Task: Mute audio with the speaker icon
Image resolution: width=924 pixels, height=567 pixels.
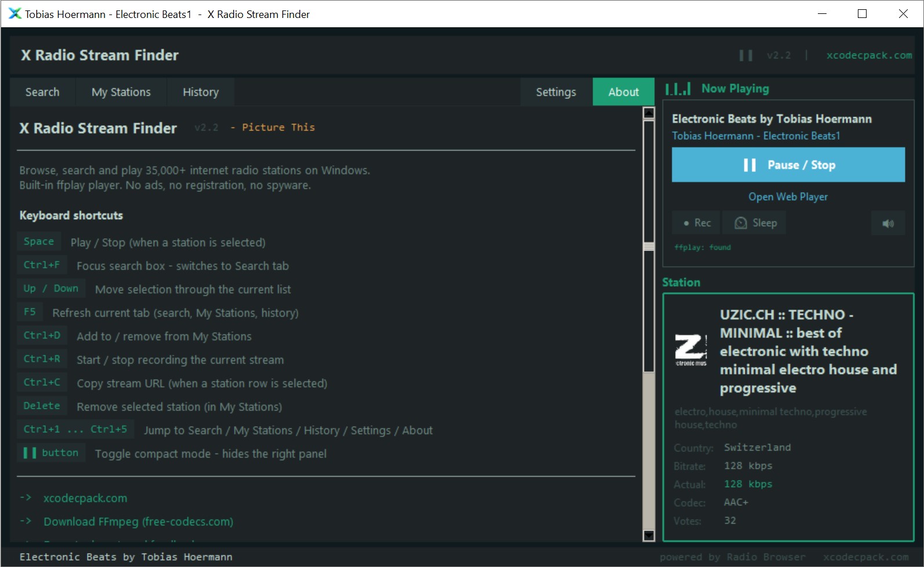Action: pyautogui.click(x=888, y=223)
